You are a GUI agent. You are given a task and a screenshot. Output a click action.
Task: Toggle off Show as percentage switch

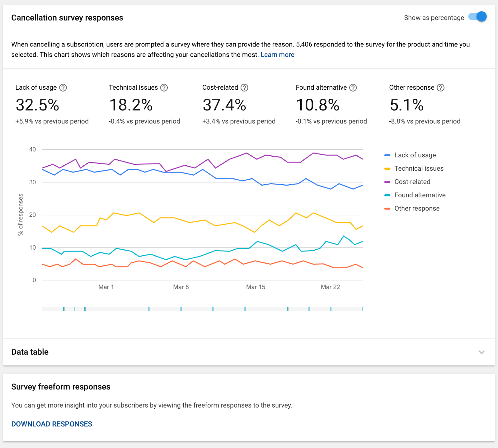point(478,17)
